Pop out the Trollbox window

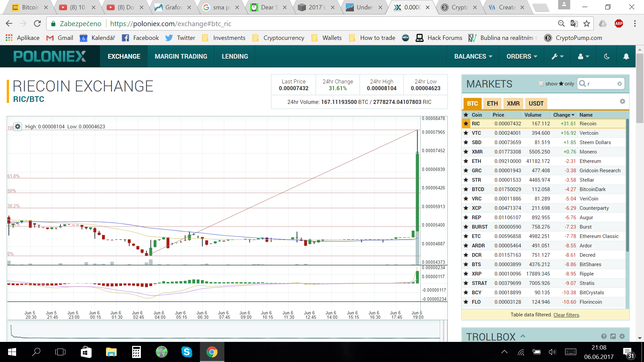point(613,336)
